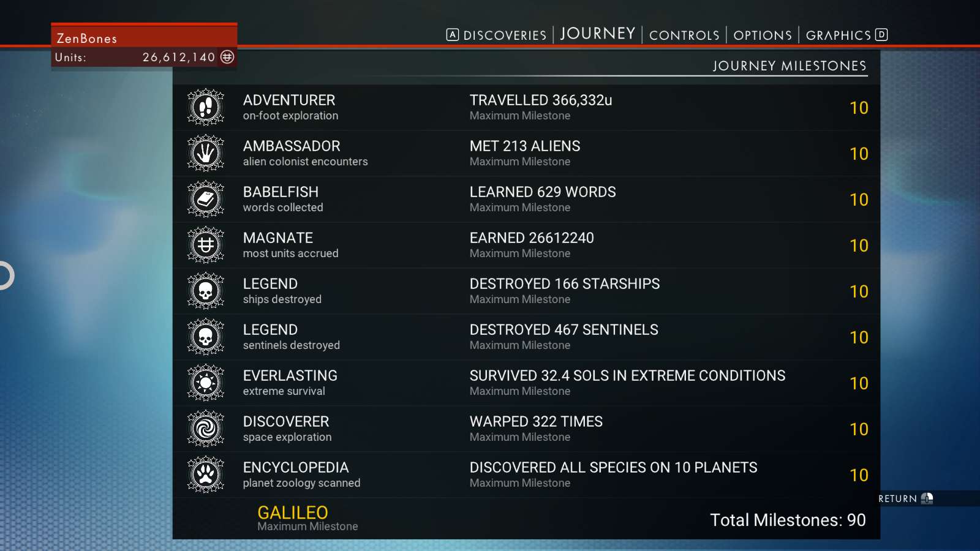Click the level 10 in the Magnate row
Image resolution: width=980 pixels, height=551 pixels.
click(859, 246)
